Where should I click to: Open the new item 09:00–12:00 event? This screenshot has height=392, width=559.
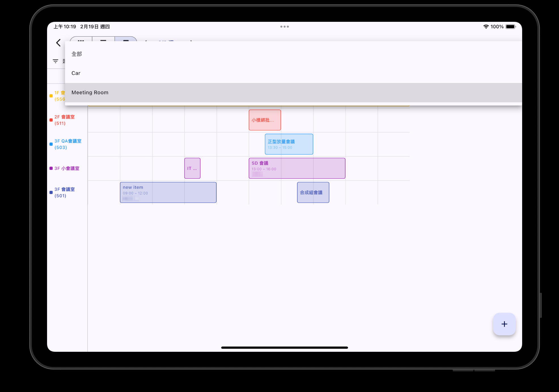(x=168, y=192)
